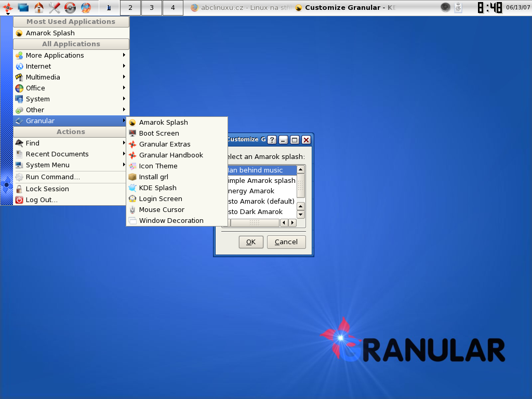Open the wrench and screwdriver settings icon

coord(55,8)
